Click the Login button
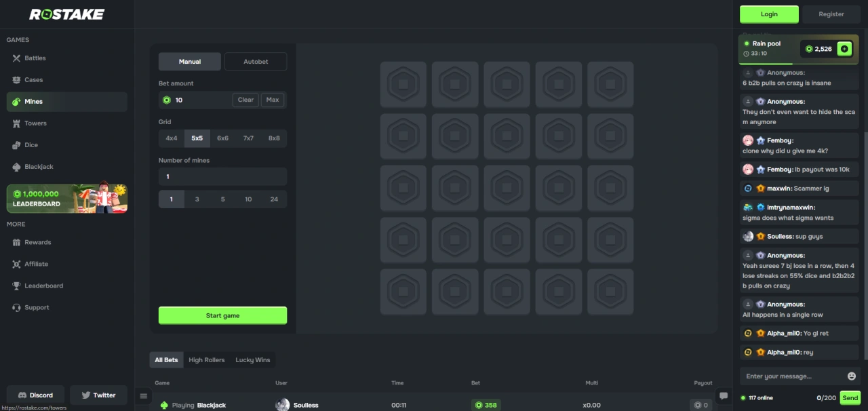This screenshot has width=868, height=411. point(769,14)
